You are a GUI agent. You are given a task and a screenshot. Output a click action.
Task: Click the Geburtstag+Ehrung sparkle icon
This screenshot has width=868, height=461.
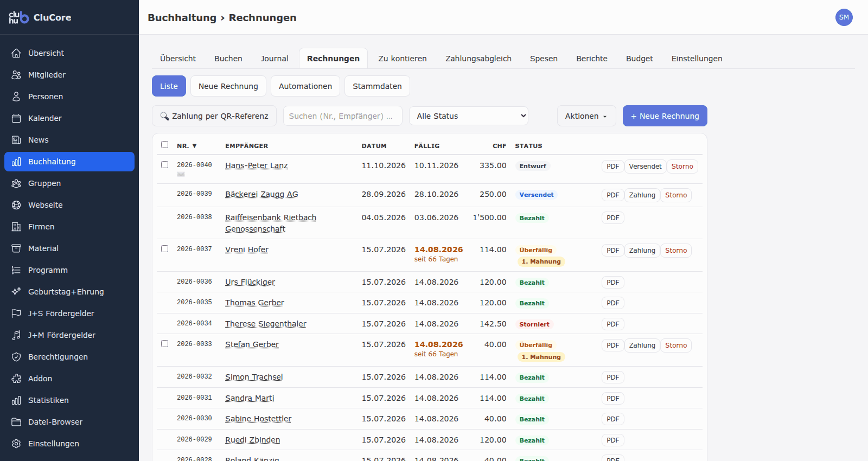[16, 292]
